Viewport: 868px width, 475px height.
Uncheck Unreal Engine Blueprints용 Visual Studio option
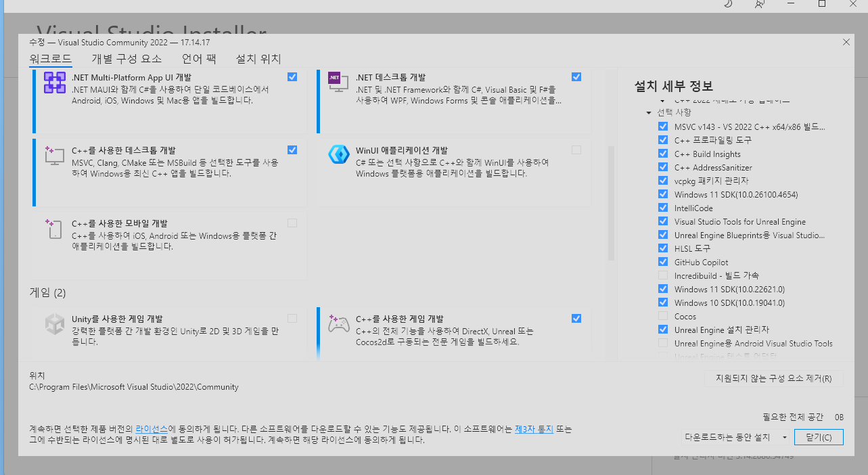coord(662,235)
